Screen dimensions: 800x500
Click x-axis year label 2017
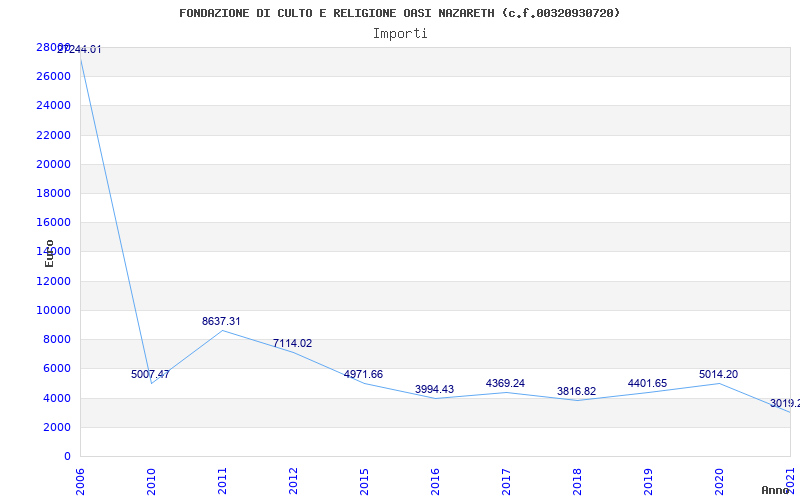pos(506,482)
